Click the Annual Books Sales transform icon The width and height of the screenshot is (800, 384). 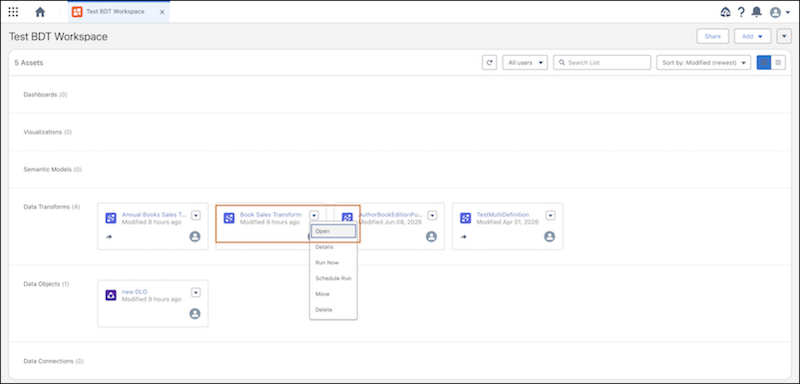[x=111, y=218]
